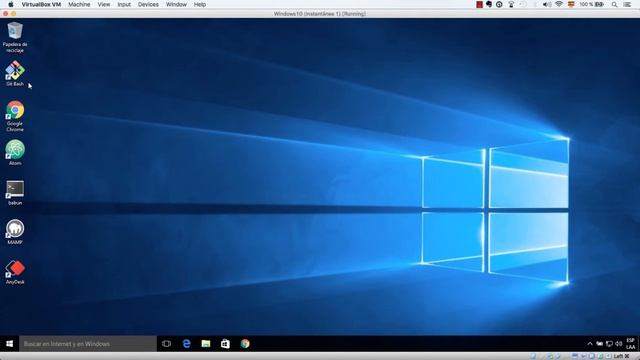Screen dimensions: 640x360
Task: Click the Evernote elephant icon in the menu bar
Action: click(x=489, y=4)
